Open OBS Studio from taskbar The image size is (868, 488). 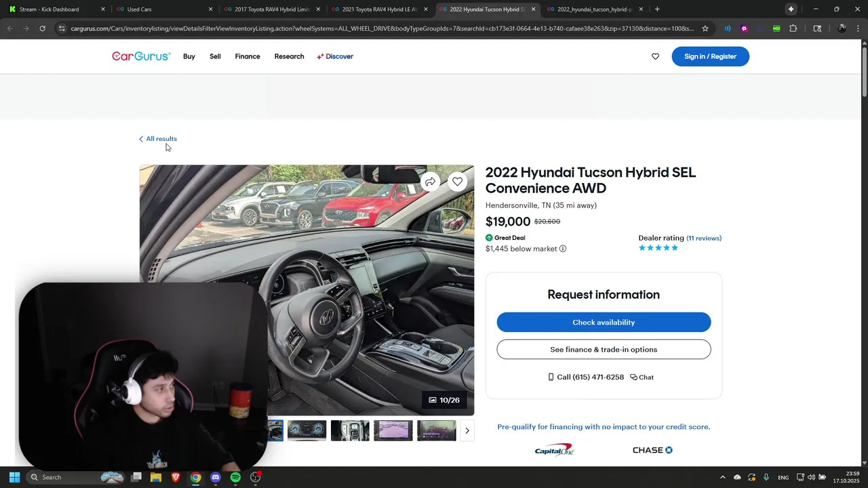point(256,477)
